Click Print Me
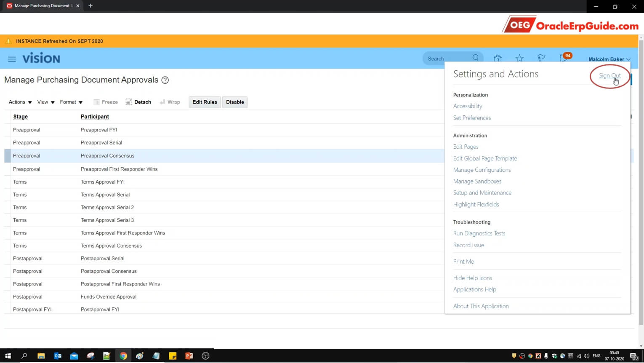This screenshot has width=644, height=363. tap(463, 262)
